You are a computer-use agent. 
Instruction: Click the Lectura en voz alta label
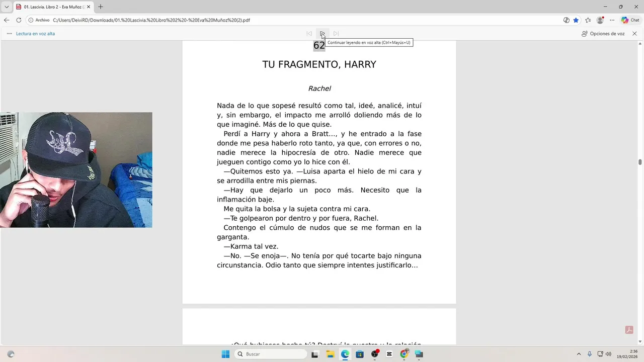coord(35,34)
